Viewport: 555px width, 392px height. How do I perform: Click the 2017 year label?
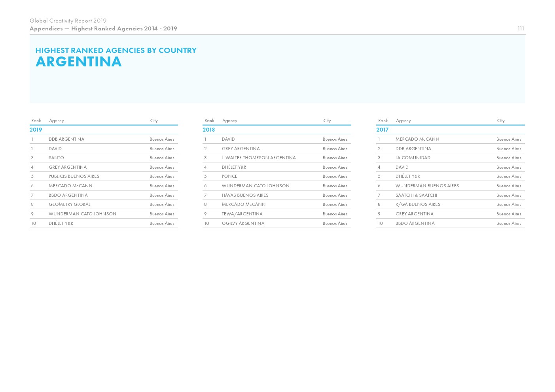(x=382, y=130)
